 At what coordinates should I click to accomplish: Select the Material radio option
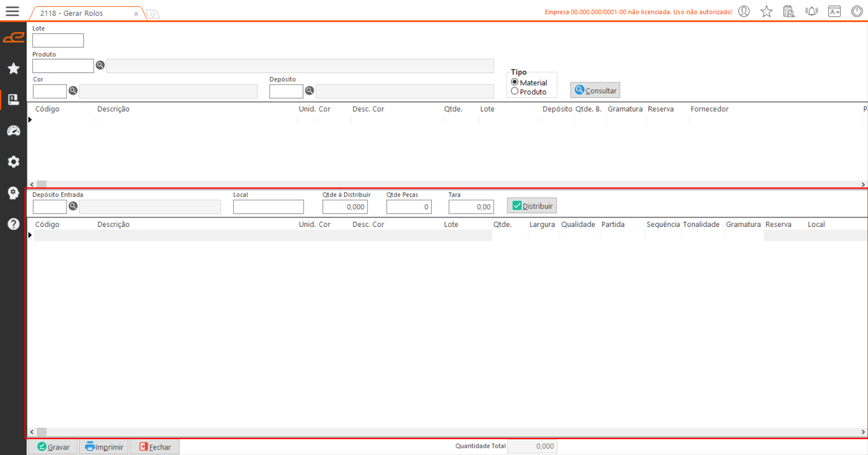click(515, 82)
